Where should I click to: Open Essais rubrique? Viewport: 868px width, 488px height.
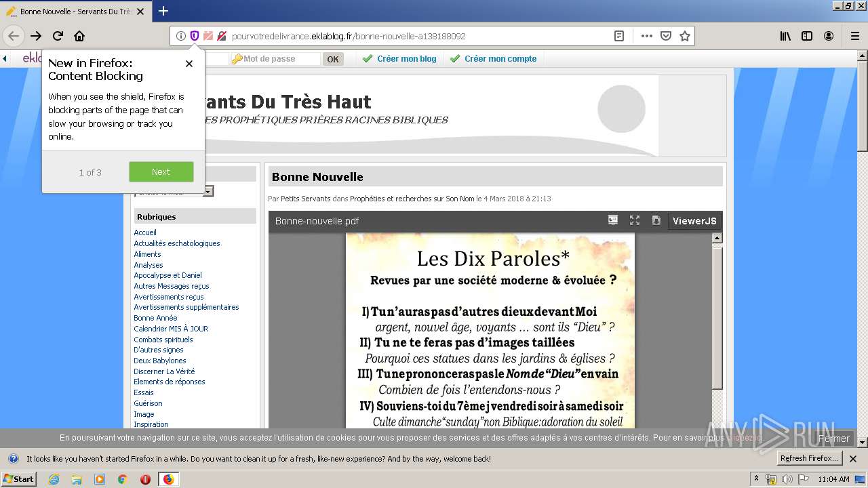(144, 392)
